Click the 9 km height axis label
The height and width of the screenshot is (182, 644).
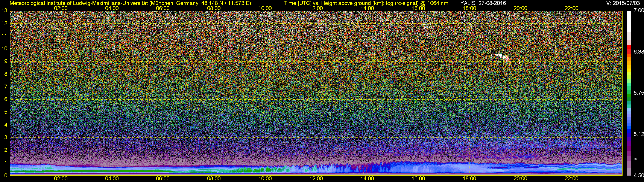6,61
